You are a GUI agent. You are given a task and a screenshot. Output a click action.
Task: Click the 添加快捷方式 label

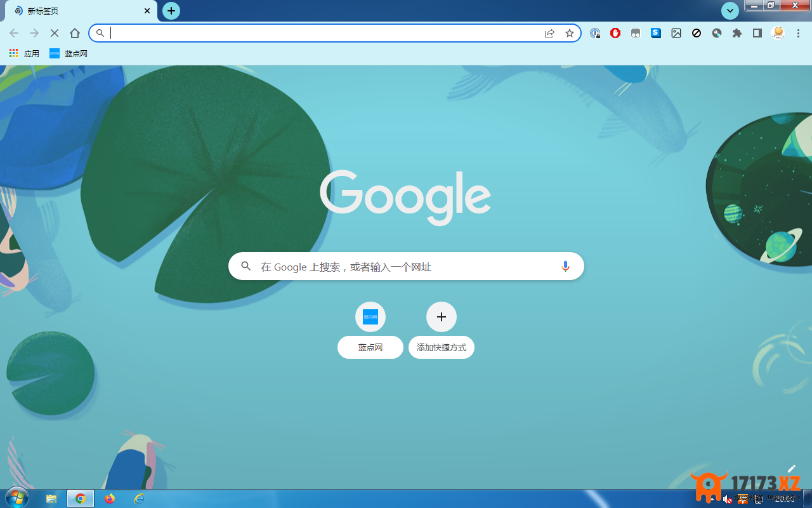point(442,347)
